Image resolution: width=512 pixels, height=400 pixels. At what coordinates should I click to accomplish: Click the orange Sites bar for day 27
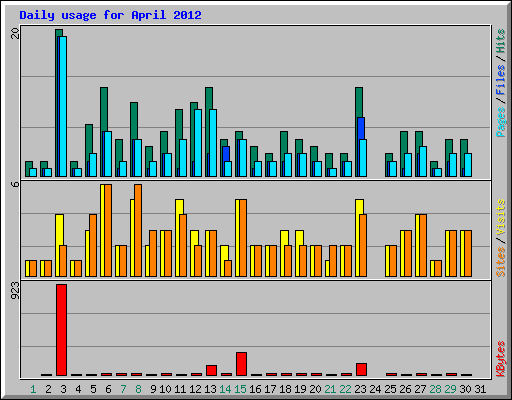click(423, 246)
